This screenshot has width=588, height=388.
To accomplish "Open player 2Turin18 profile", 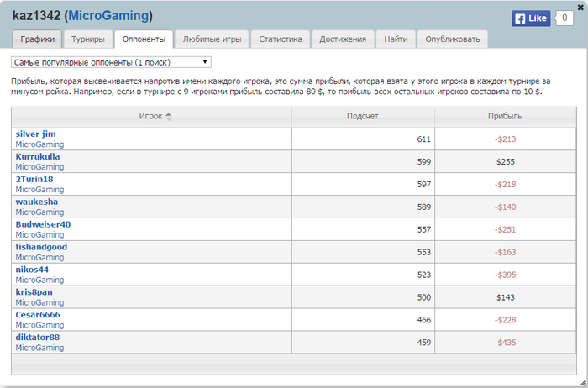I will point(34,179).
